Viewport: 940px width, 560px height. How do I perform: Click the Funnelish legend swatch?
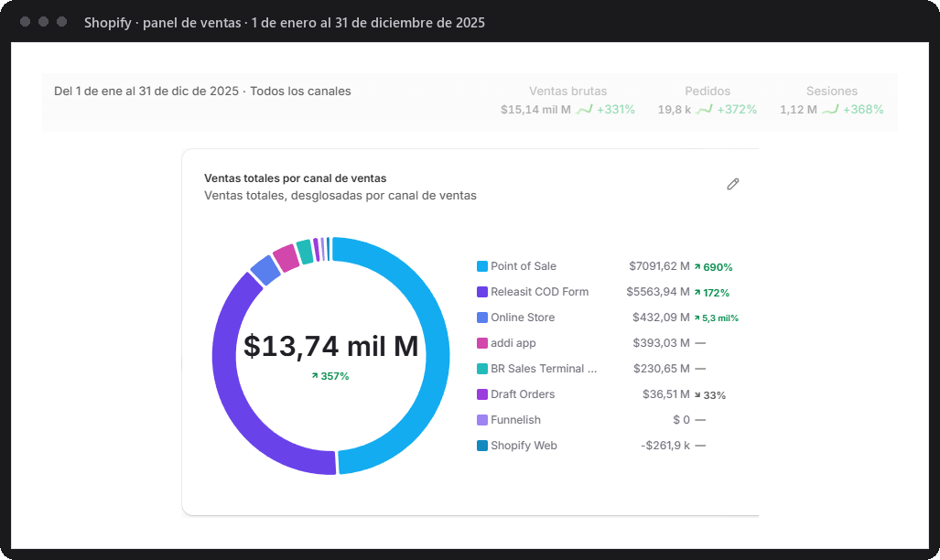(x=482, y=420)
